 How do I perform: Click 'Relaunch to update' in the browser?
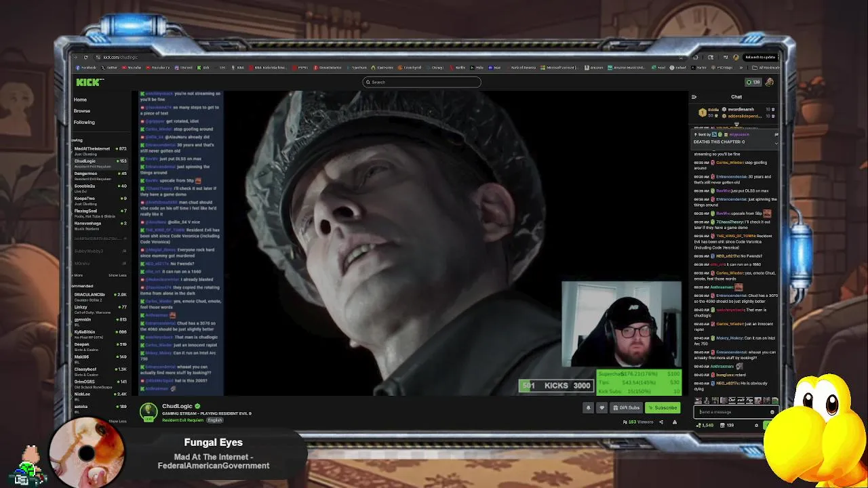point(759,58)
